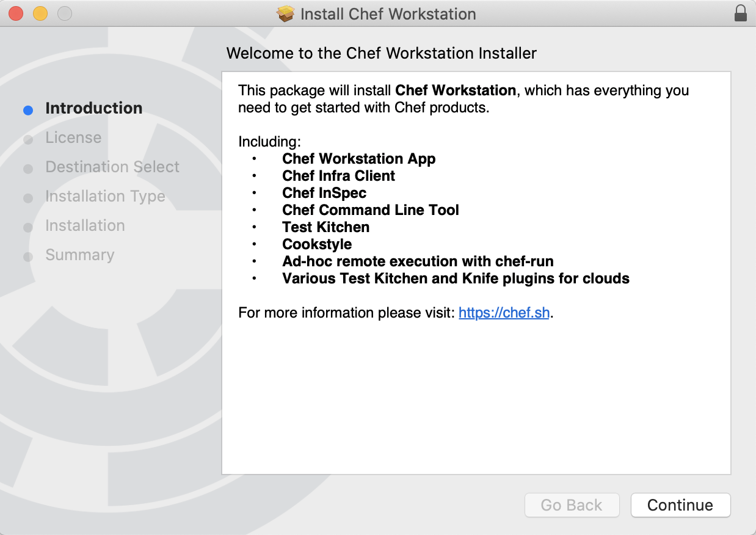Viewport: 756px width, 535px height.
Task: Click the Installation step bullet
Action: [x=28, y=227]
